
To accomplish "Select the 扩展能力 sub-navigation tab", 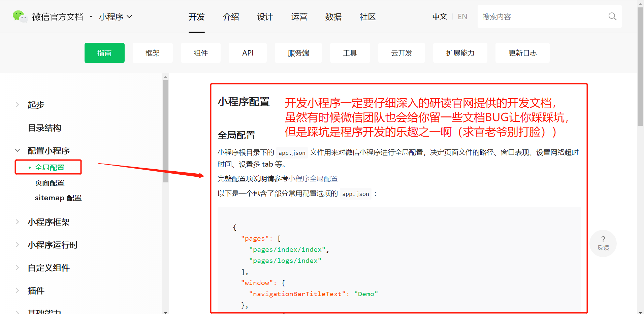I will (460, 53).
